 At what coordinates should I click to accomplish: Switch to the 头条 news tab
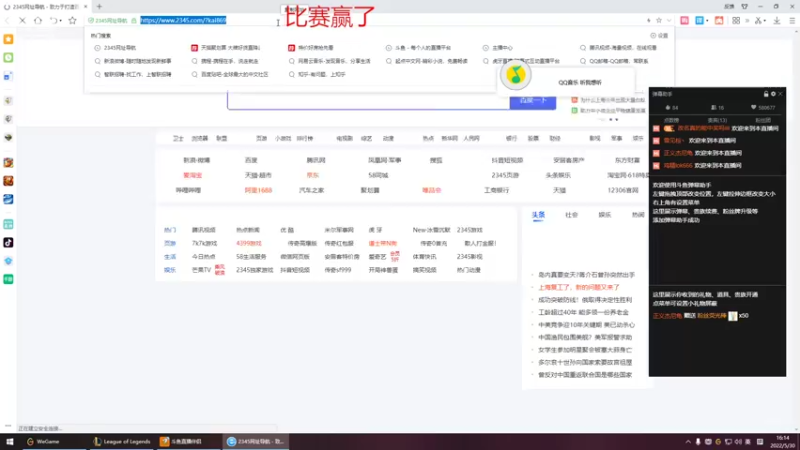pyautogui.click(x=538, y=215)
